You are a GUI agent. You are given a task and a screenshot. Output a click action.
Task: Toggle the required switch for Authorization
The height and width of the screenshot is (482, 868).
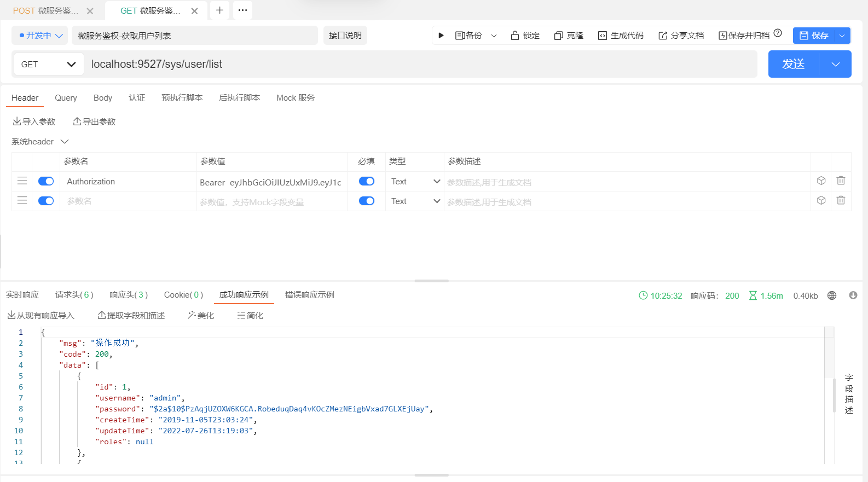(x=367, y=181)
